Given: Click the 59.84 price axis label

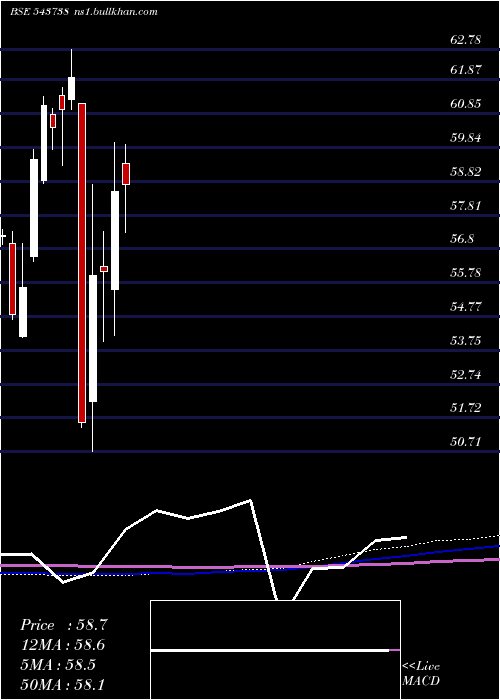Looking at the screenshot, I should (466, 138).
